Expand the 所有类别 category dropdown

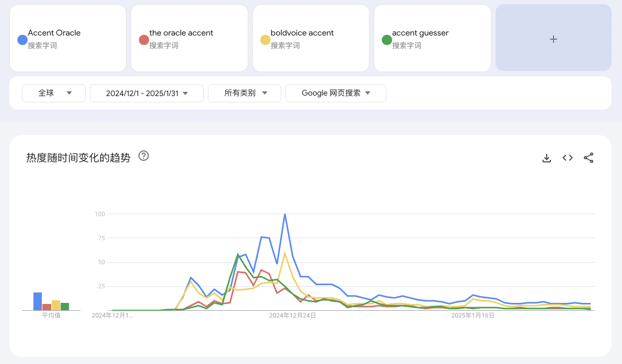pos(245,93)
